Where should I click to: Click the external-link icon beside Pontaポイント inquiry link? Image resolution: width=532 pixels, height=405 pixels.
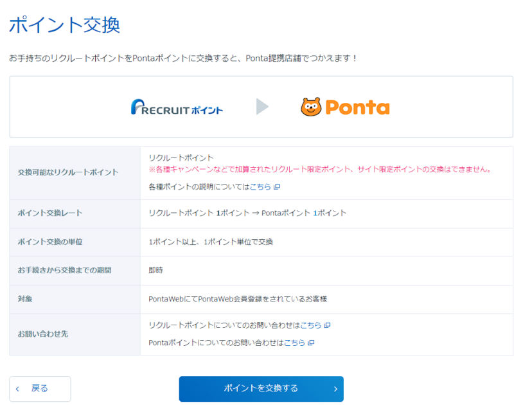pos(312,343)
